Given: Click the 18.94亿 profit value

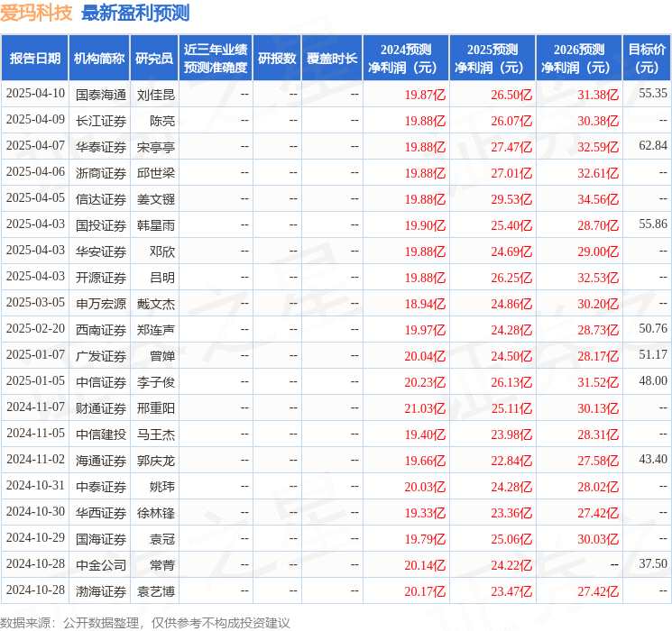Looking at the screenshot, I should (x=425, y=304).
